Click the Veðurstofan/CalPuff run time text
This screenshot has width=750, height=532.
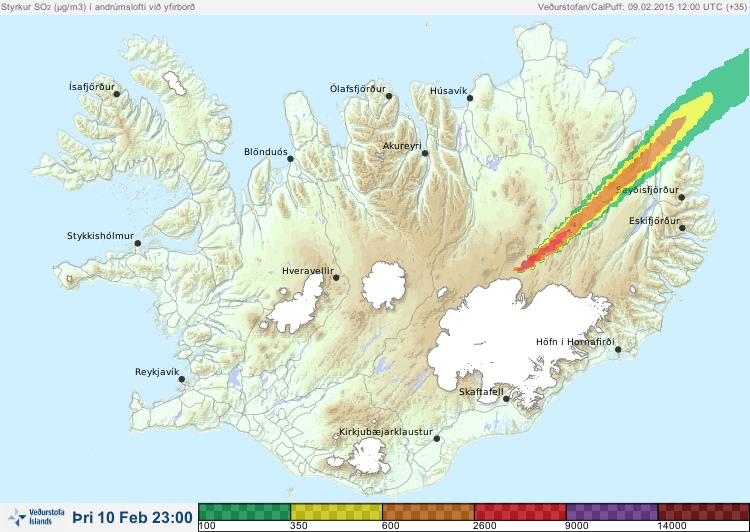click(641, 7)
